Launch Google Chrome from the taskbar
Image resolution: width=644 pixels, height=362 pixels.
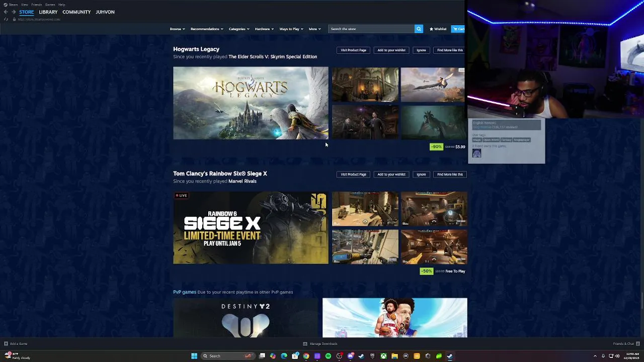306,356
